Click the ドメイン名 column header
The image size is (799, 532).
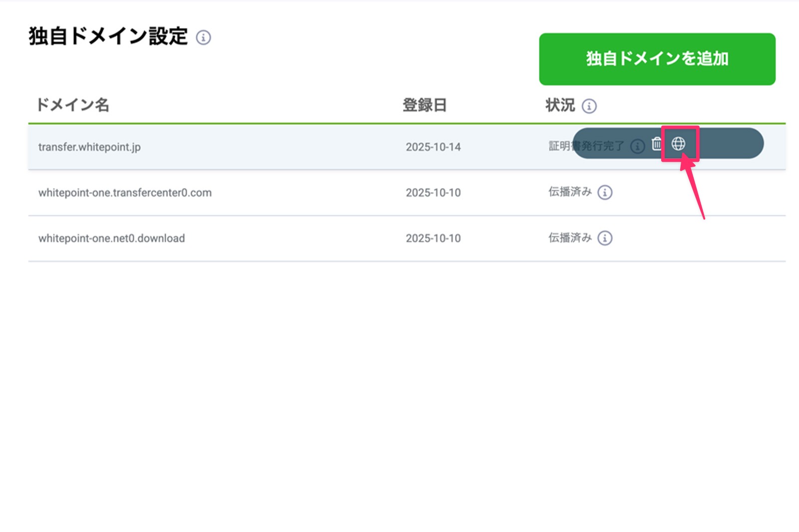click(x=73, y=105)
